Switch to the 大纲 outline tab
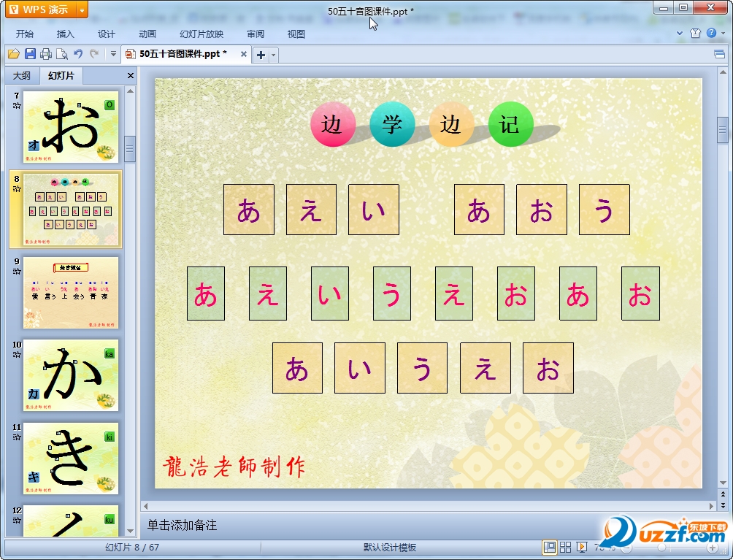733x560 pixels. pyautogui.click(x=22, y=76)
